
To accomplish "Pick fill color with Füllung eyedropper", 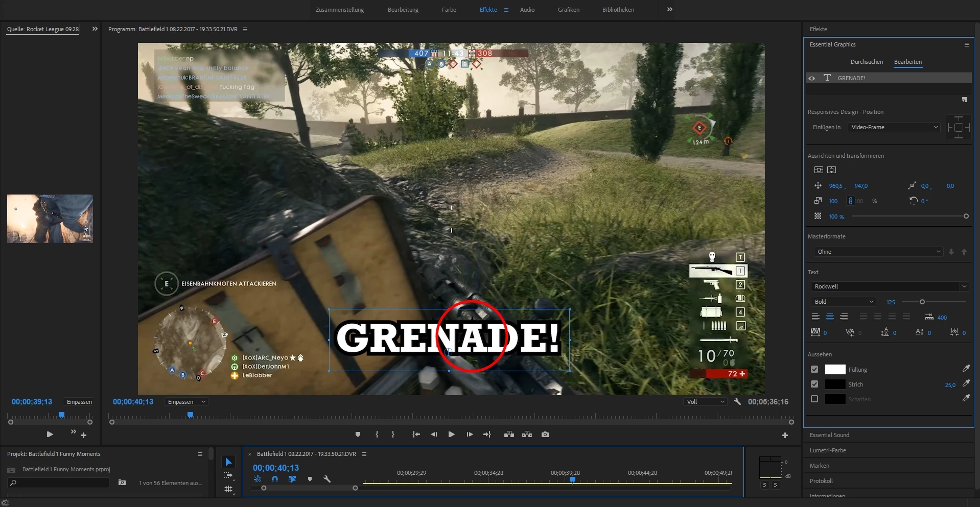I will tap(966, 369).
